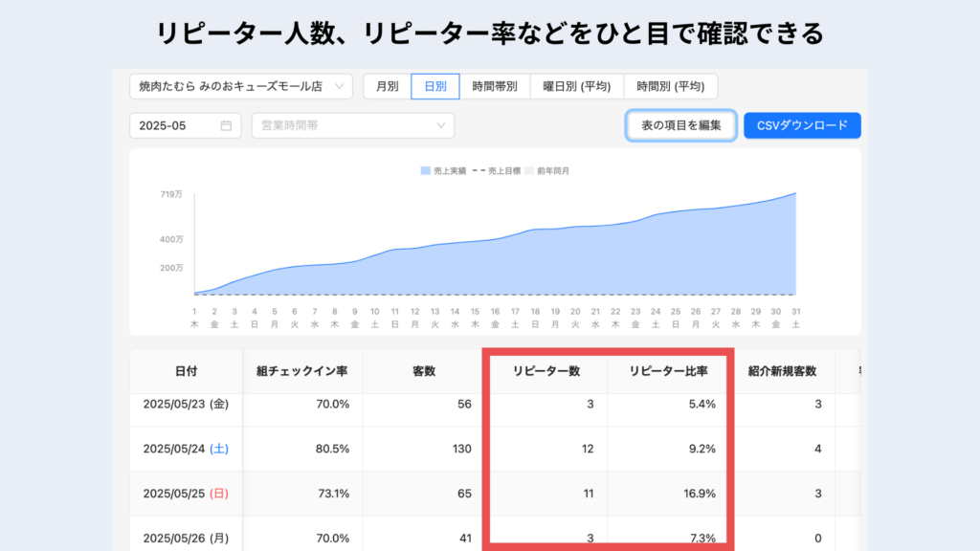Click the CSVダウンロード button
Screen dimensions: 980x551
tap(802, 125)
